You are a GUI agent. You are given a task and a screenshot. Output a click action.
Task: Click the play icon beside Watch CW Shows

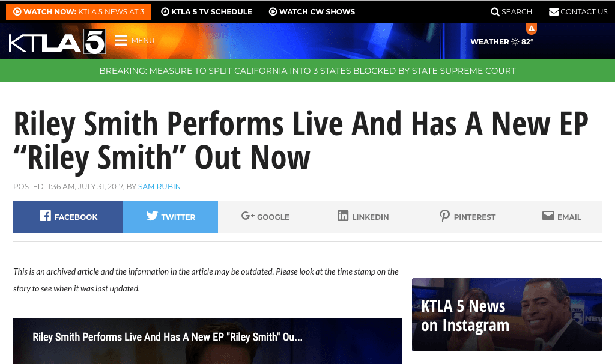click(273, 12)
